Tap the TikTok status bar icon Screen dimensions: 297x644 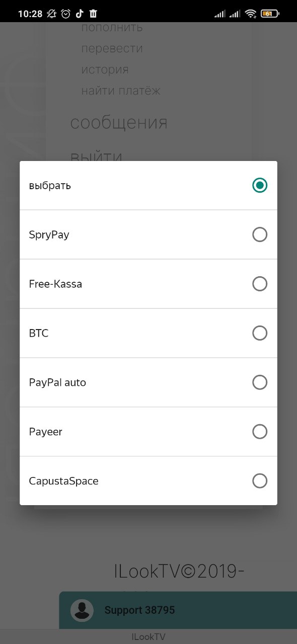pos(80,14)
